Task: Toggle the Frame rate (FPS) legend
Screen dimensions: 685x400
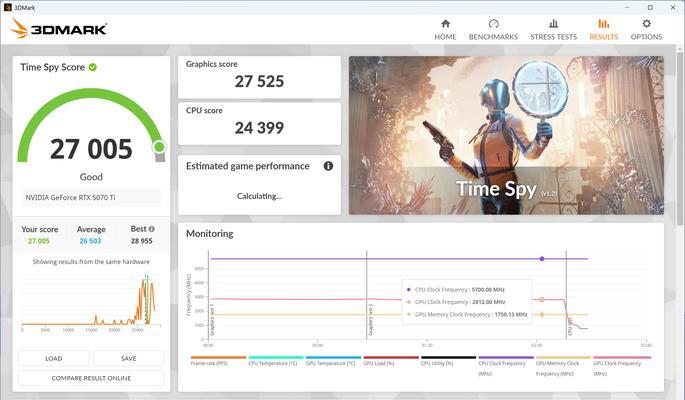Action: coord(218,362)
